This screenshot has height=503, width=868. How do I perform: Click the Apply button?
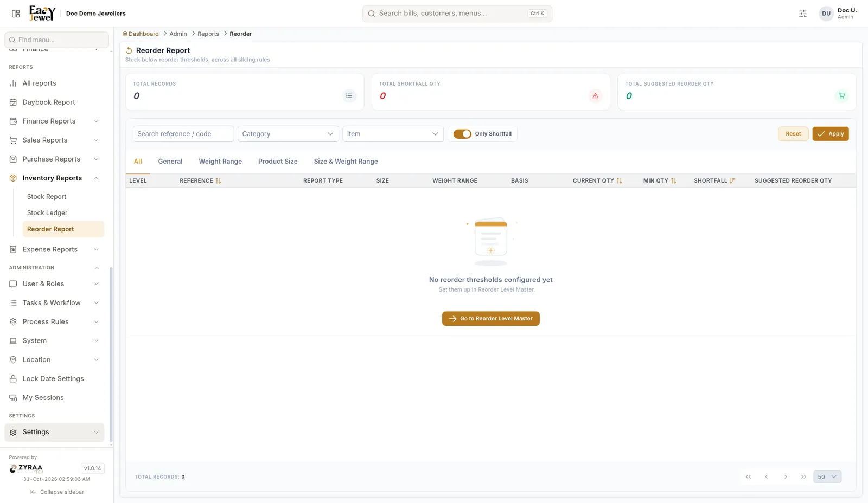click(831, 134)
